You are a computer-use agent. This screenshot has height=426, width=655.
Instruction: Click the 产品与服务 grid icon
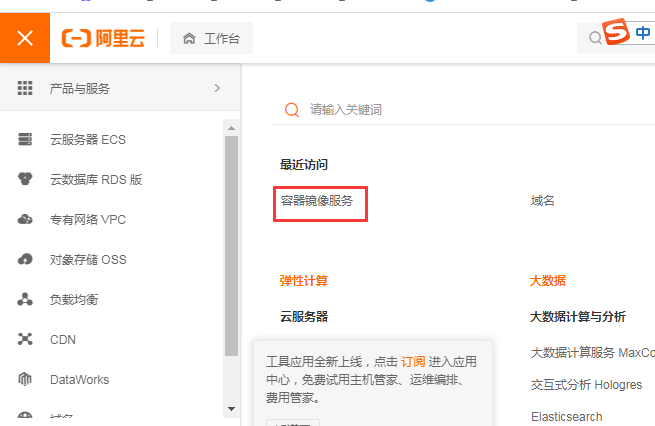(25, 88)
